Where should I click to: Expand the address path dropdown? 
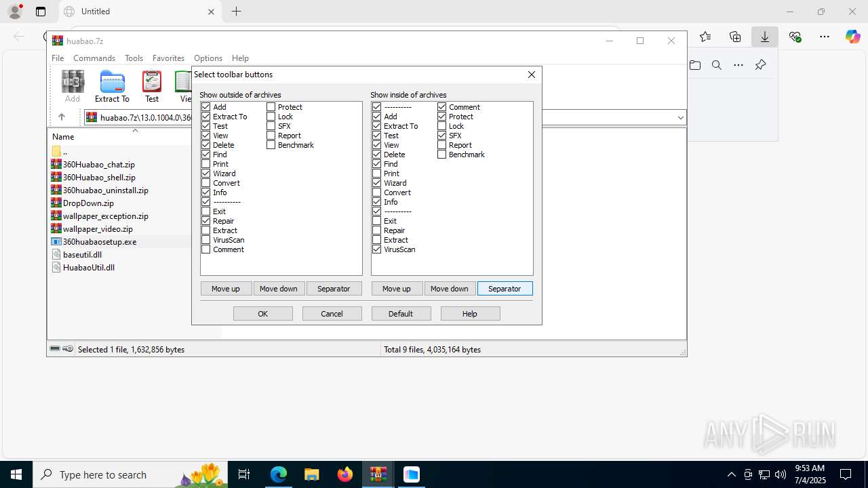[x=680, y=118]
